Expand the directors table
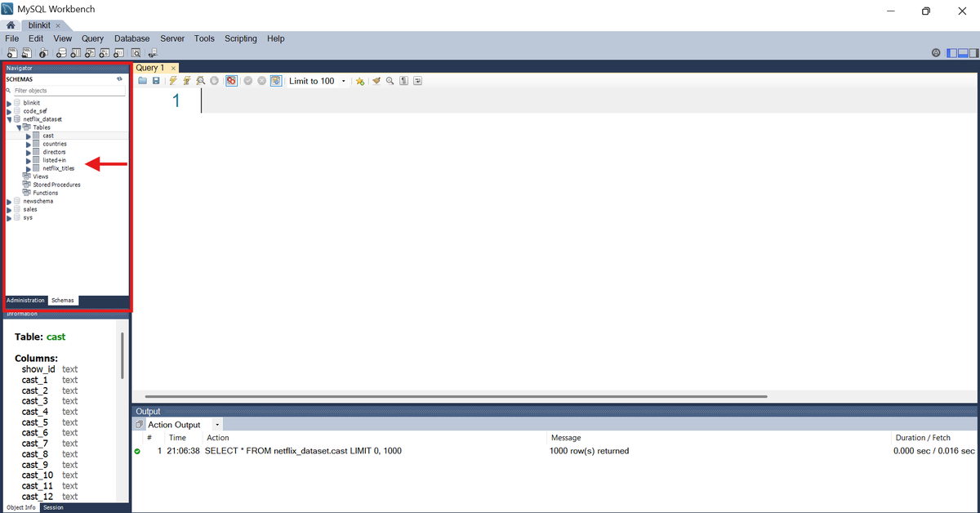The width and height of the screenshot is (980, 513). [x=28, y=152]
